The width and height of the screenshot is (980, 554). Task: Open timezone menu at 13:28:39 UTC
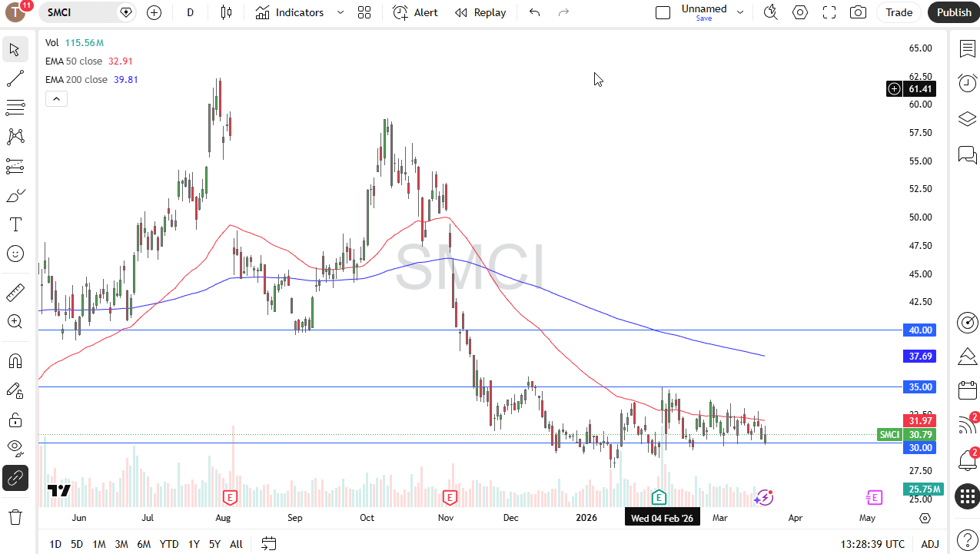point(872,544)
